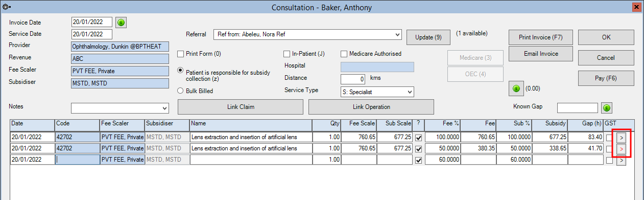Select the Bulk Billed radio option
The image size is (644, 200).
[x=180, y=91]
